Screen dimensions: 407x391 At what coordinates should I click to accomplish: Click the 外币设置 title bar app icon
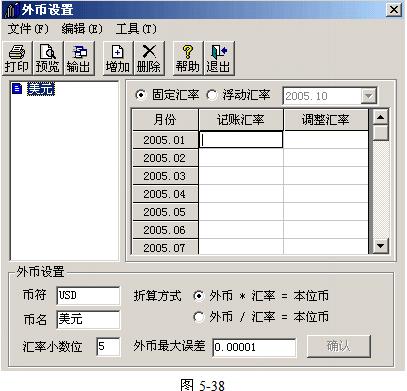click(10, 10)
